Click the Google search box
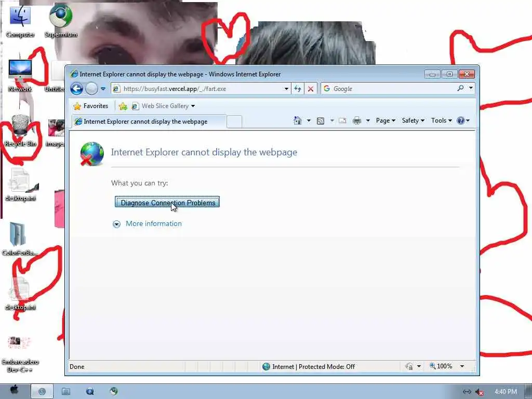 point(389,88)
